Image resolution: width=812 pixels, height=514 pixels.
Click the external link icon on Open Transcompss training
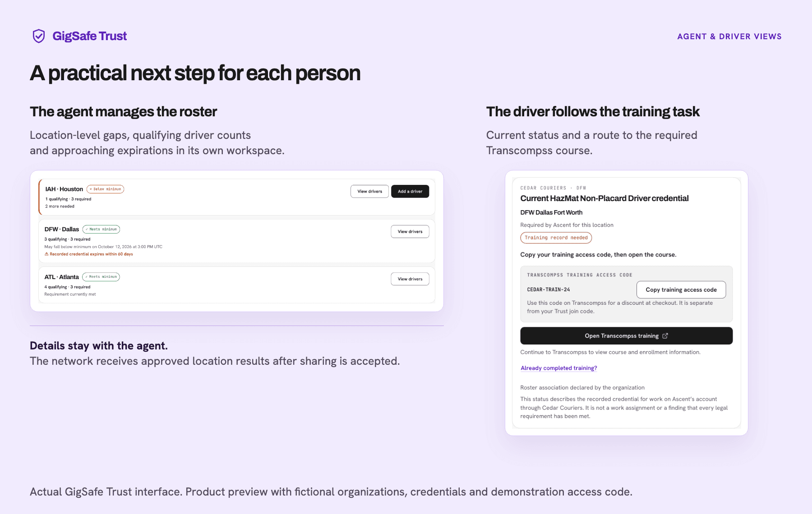(665, 336)
